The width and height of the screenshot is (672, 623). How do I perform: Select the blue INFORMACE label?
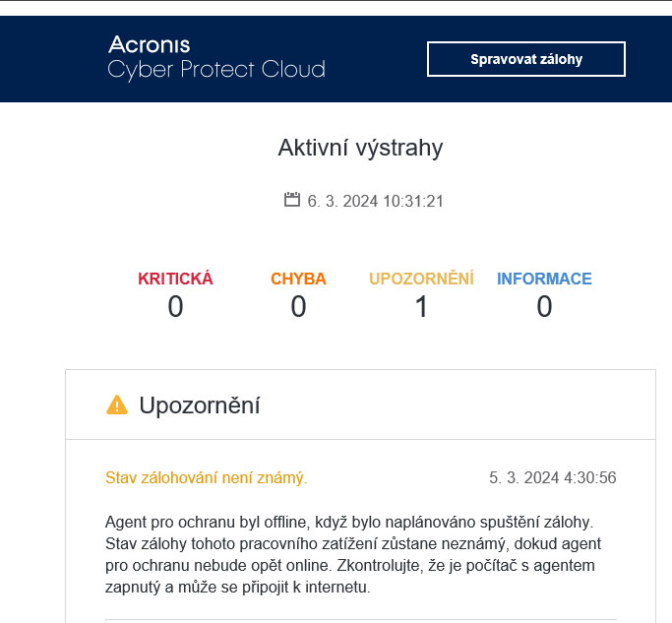pyautogui.click(x=544, y=279)
